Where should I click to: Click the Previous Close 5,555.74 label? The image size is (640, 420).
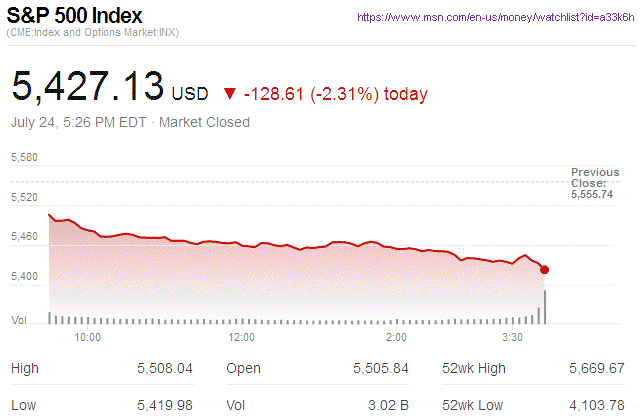coord(595,183)
